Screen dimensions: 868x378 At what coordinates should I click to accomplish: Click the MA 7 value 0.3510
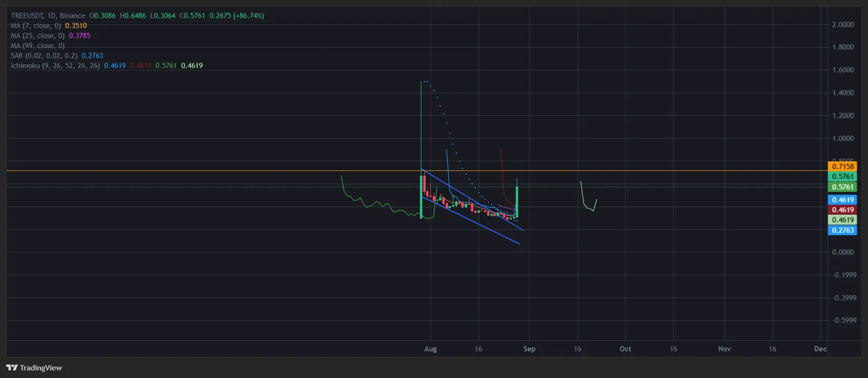(x=76, y=26)
